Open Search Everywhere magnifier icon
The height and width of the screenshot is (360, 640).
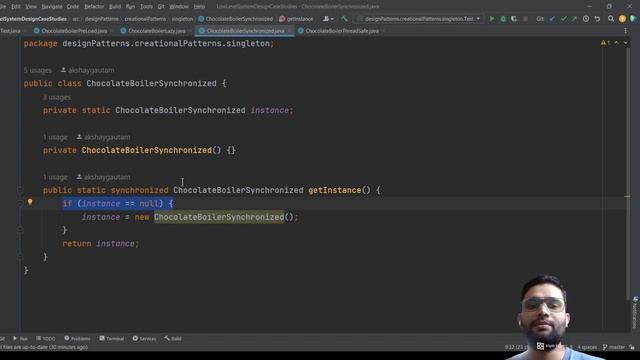pyautogui.click(x=611, y=19)
